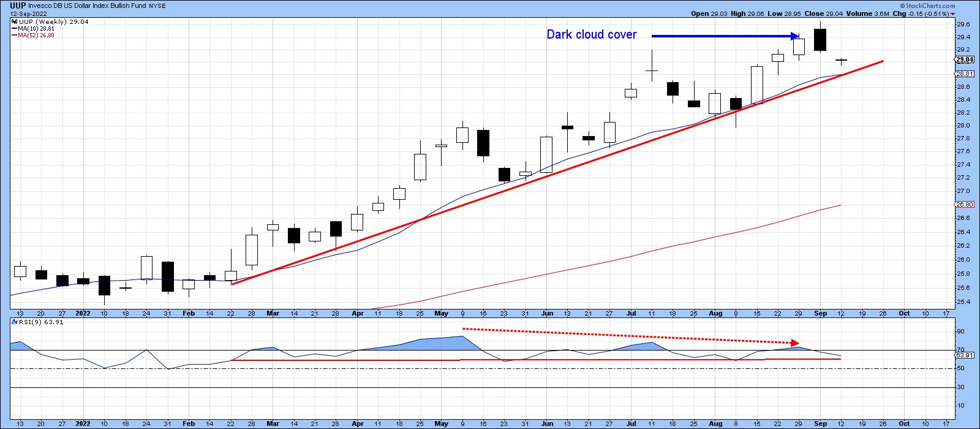Click the 28.81 moving average price tag
The width and height of the screenshot is (980, 429).
[x=965, y=74]
